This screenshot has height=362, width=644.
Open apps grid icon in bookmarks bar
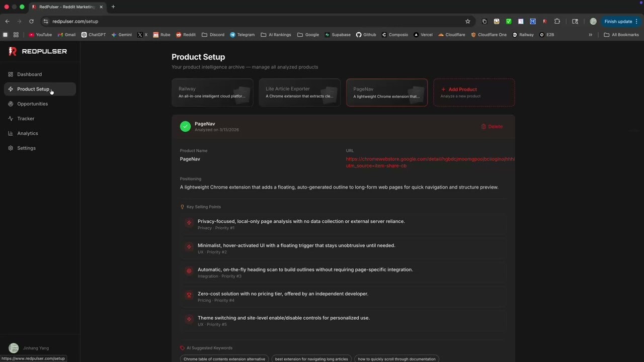click(x=16, y=35)
